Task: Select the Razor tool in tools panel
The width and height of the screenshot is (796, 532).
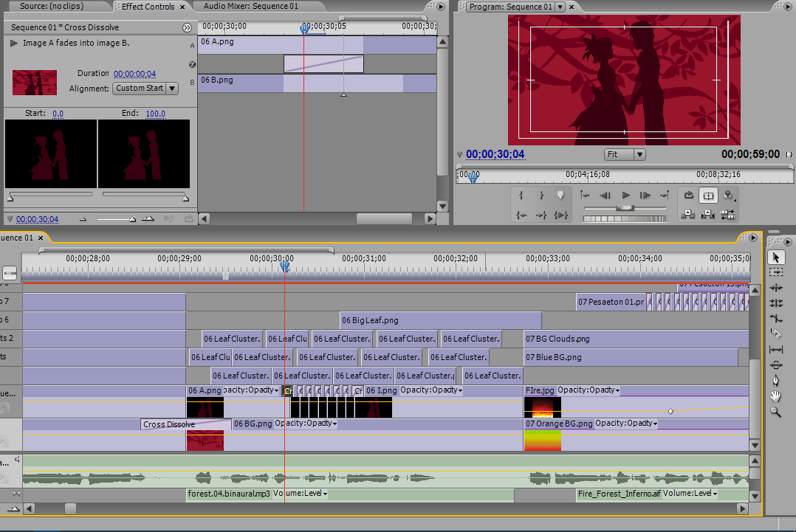Action: (x=776, y=334)
